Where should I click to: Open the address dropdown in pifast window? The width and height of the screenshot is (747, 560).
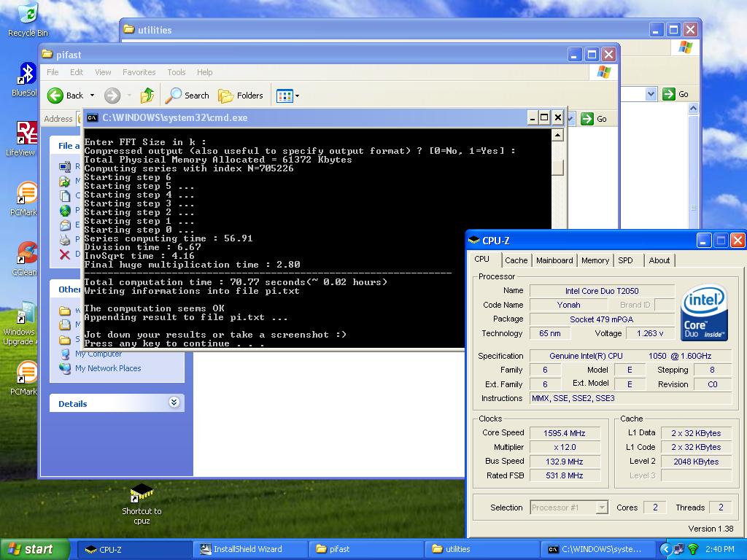pyautogui.click(x=571, y=119)
